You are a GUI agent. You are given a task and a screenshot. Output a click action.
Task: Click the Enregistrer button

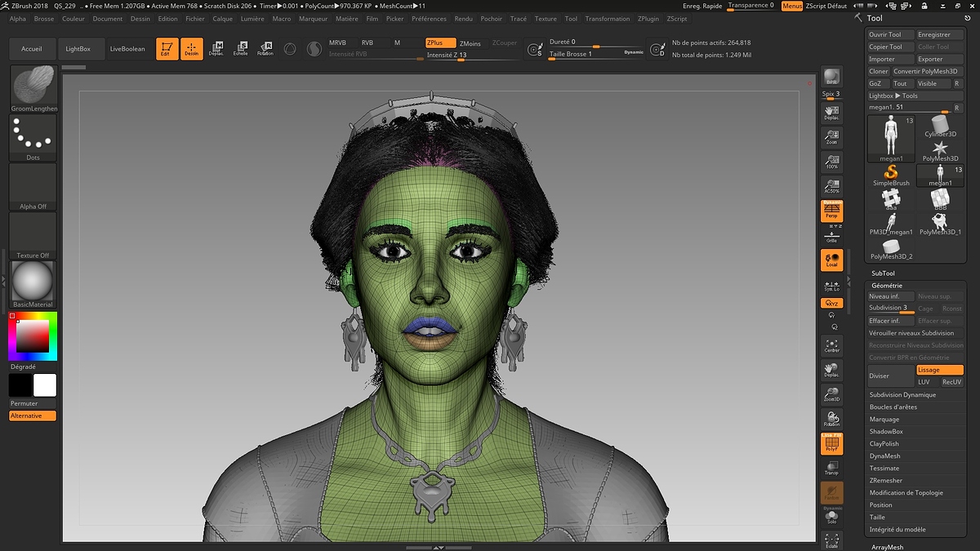(x=940, y=35)
